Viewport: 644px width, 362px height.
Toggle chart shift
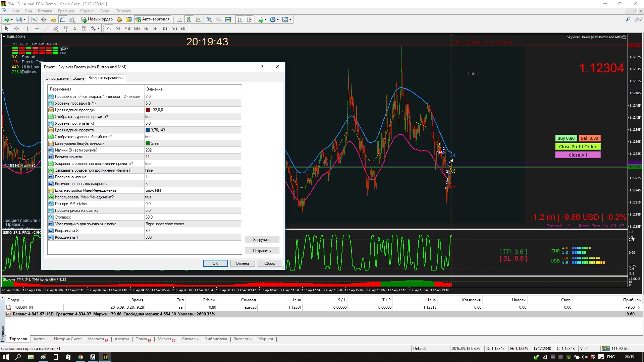[249, 19]
